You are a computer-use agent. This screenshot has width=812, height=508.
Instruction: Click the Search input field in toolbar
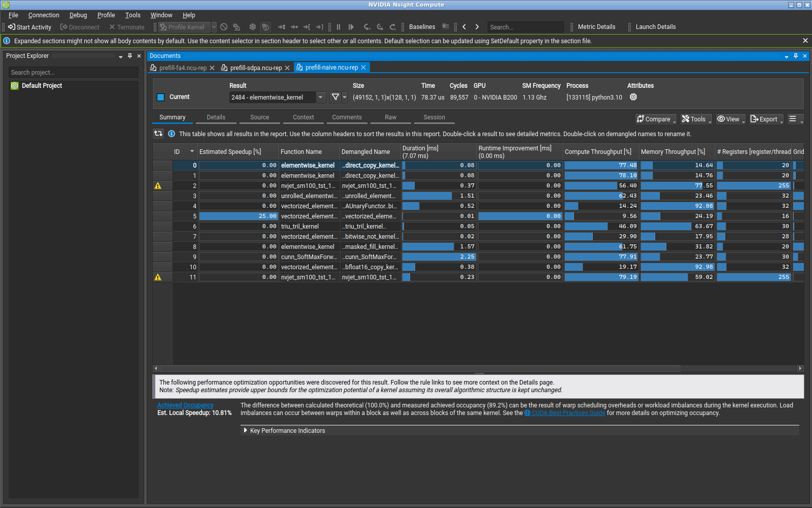click(525, 27)
